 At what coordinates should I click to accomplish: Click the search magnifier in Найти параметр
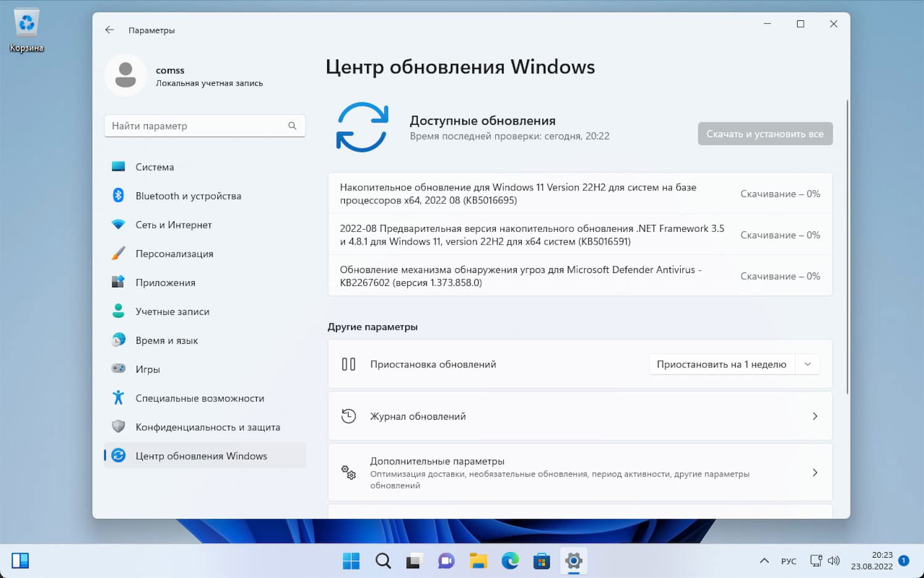click(292, 126)
